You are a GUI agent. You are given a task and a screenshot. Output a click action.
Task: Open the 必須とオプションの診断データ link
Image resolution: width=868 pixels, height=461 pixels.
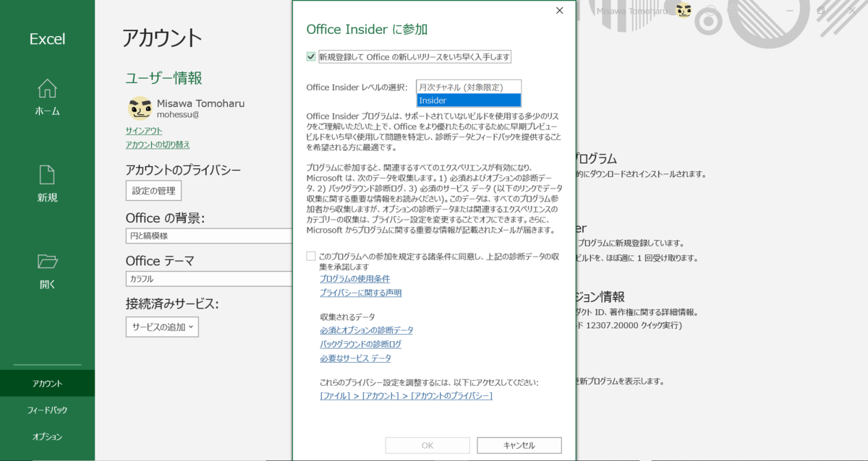[x=367, y=330]
